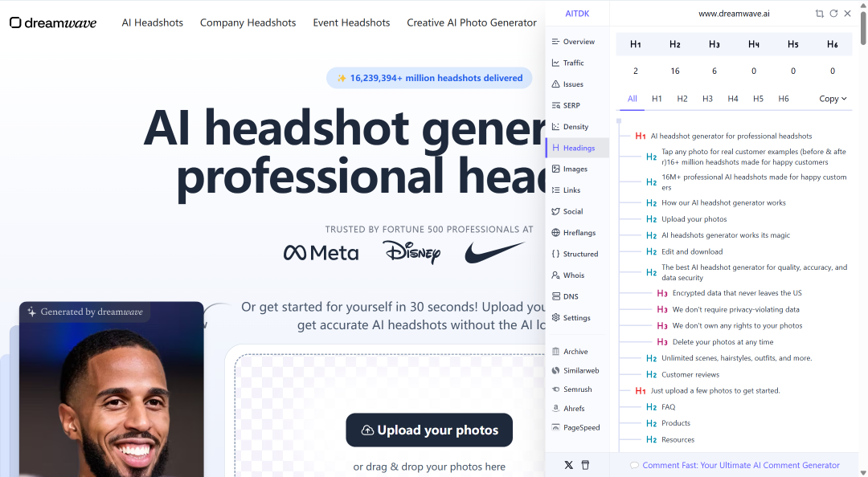Select 'Resources' heading row
Viewport: 868px width, 477px height.
click(x=678, y=440)
